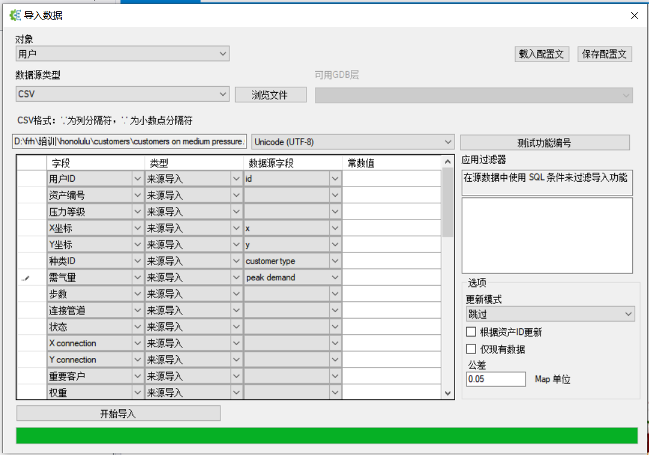
Task: Open the type dropdown in X坐标 row
Action: pyautogui.click(x=236, y=228)
